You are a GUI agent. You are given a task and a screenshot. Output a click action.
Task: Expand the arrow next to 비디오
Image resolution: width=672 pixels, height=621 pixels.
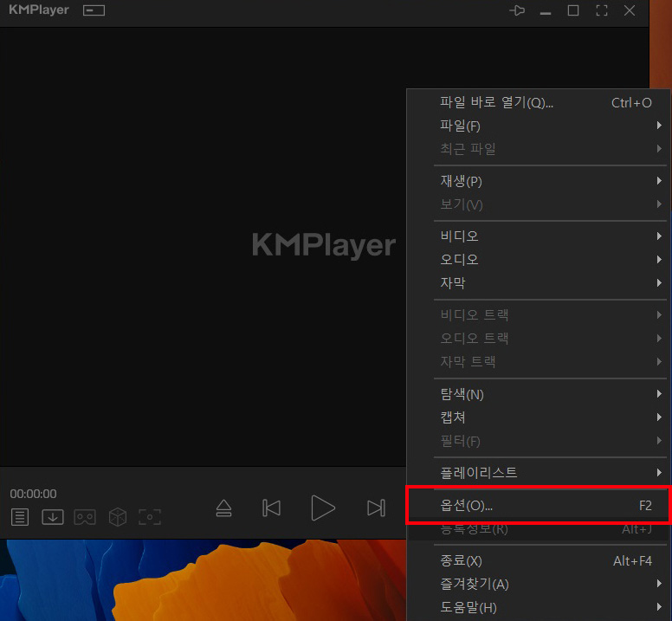(659, 236)
